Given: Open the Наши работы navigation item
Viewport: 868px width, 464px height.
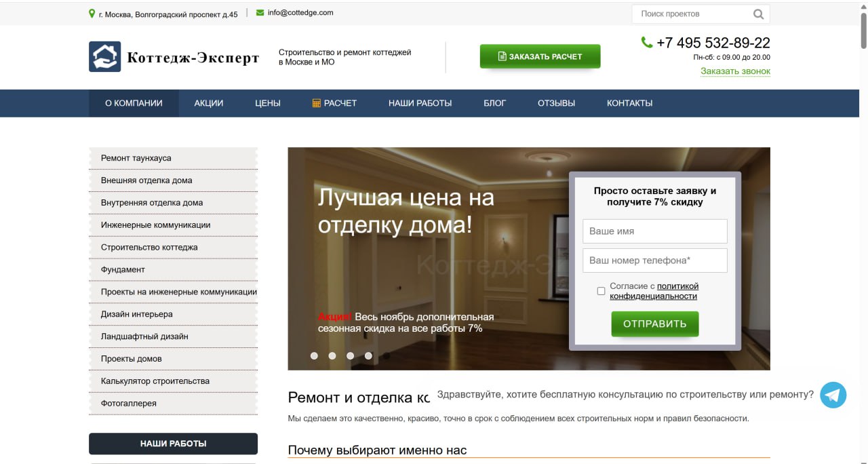Looking at the screenshot, I should [x=420, y=103].
